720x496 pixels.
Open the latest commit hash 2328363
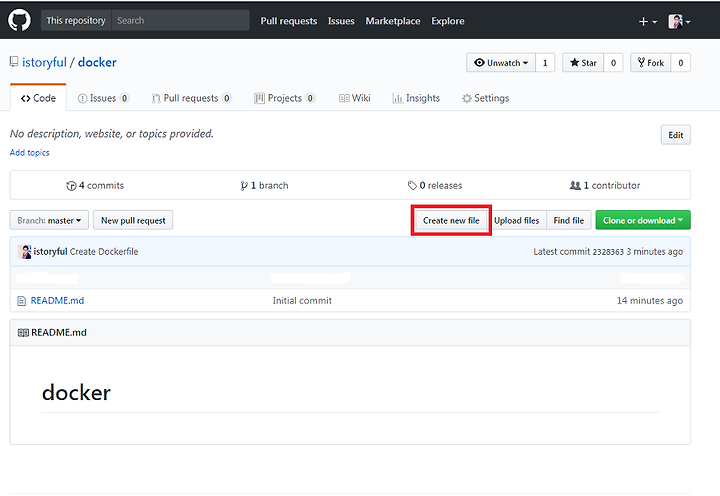pyautogui.click(x=608, y=252)
